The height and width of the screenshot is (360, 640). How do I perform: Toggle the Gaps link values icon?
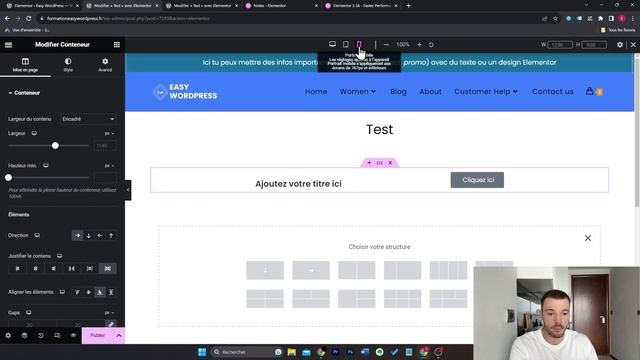(111, 324)
